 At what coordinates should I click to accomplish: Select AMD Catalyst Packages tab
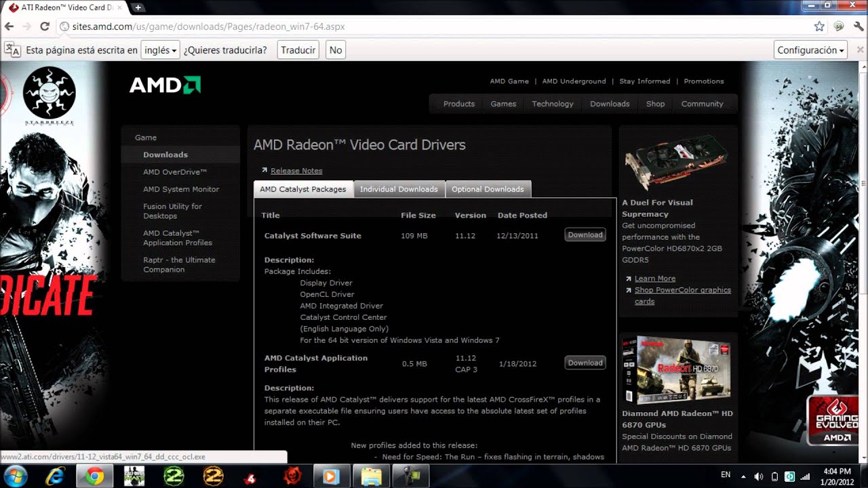[x=303, y=189]
